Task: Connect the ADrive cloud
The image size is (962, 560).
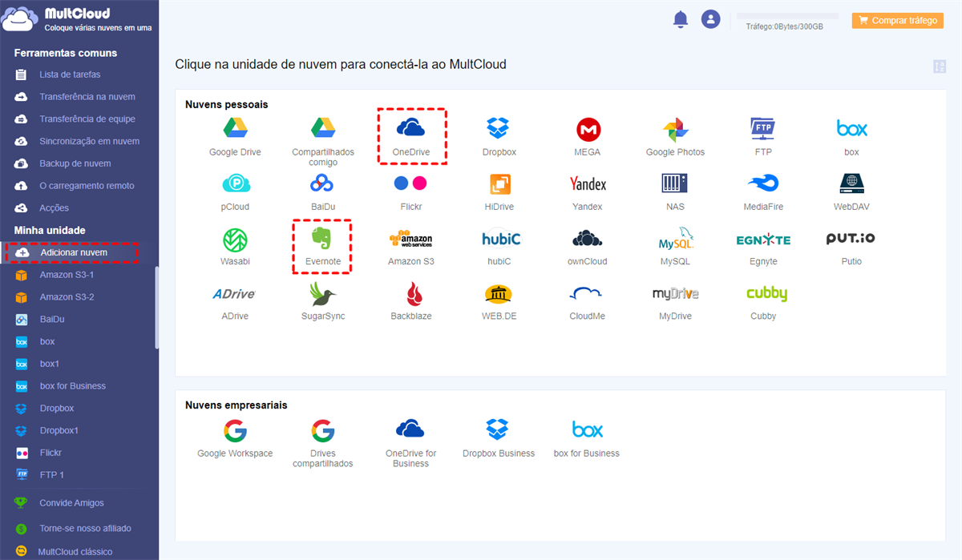Action: [x=235, y=301]
